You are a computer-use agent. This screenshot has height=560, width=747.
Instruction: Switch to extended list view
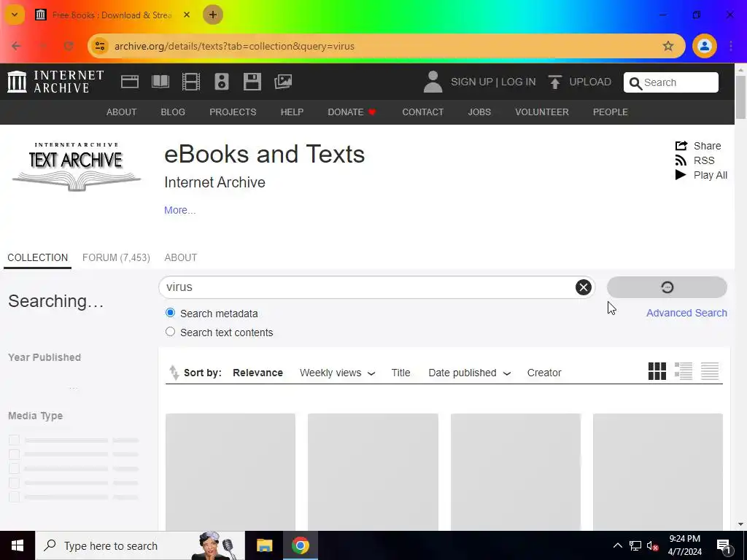(683, 371)
